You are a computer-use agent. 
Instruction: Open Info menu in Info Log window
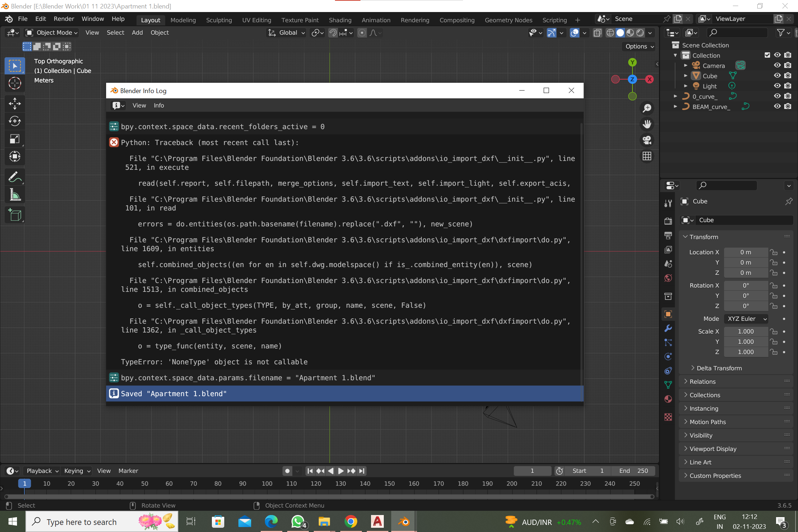(x=159, y=105)
